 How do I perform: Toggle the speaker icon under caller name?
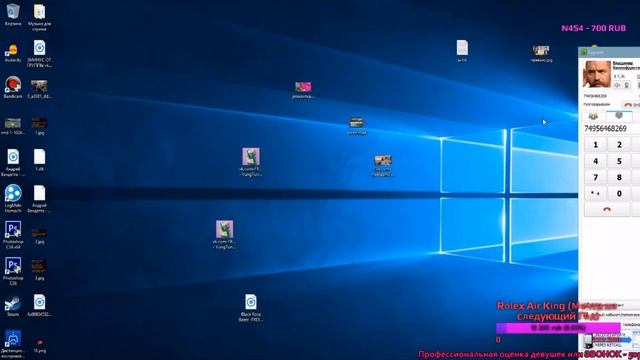point(618,85)
